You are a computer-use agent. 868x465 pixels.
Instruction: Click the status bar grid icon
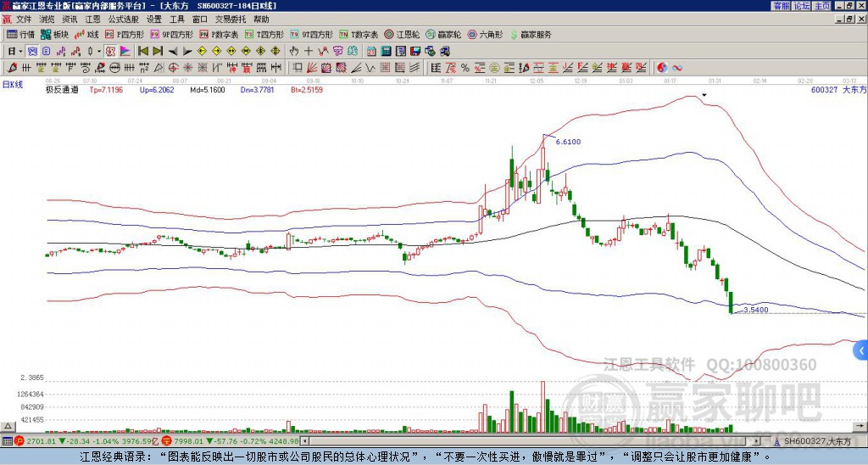[x=7, y=441]
